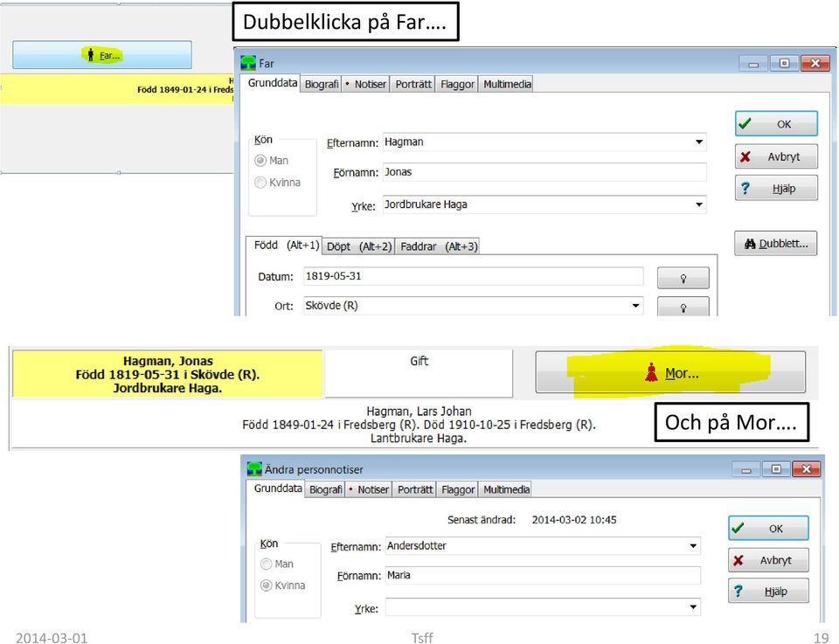Select Man radio button in Ändra personnotiser

(x=266, y=564)
